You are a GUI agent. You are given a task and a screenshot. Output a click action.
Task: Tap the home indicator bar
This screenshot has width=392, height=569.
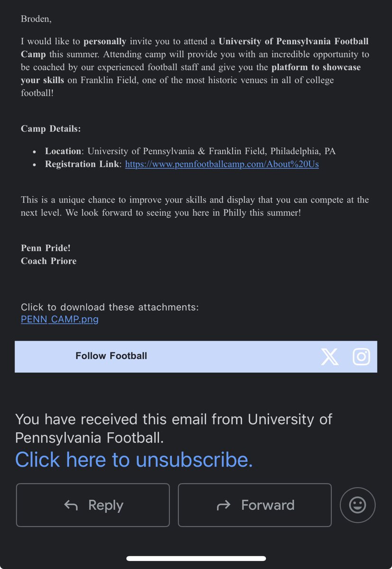[x=196, y=559]
